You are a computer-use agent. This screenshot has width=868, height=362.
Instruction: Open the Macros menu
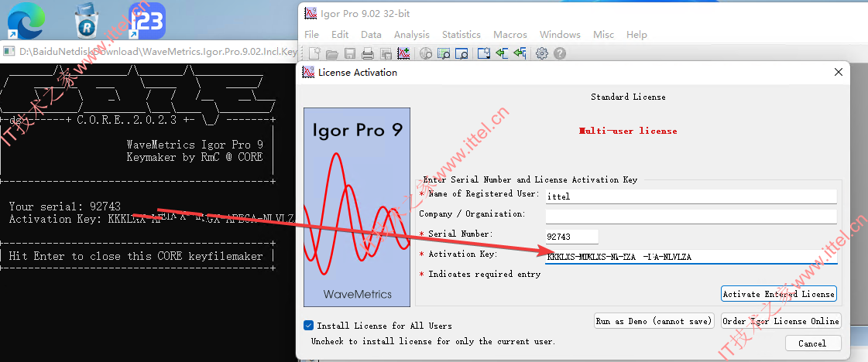click(x=509, y=34)
